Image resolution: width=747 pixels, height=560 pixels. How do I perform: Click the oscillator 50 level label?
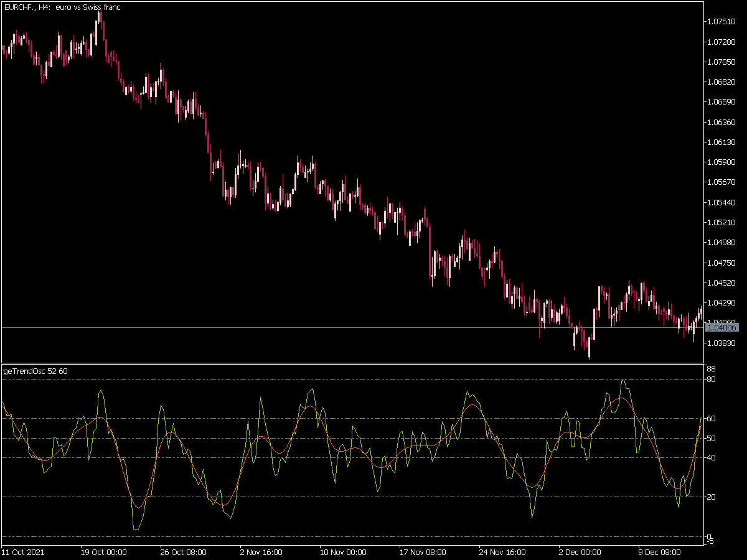click(x=712, y=439)
